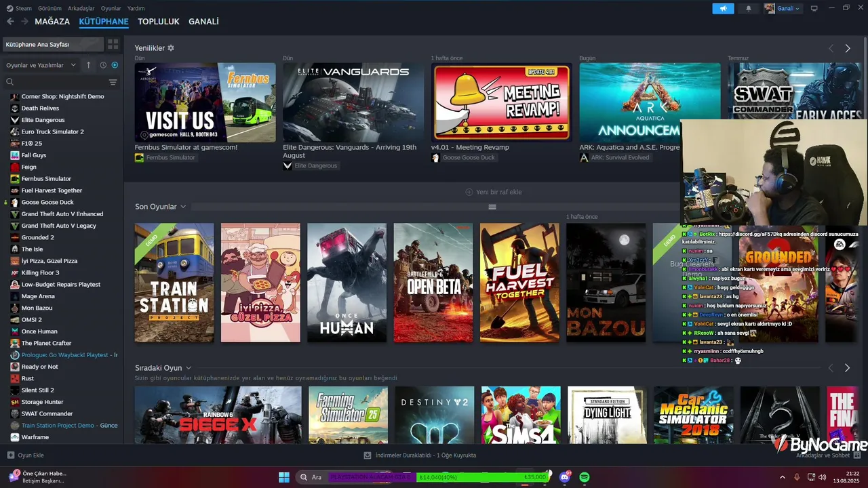The width and height of the screenshot is (868, 488).
Task: Click the sort ascending arrow icon
Action: [88, 65]
